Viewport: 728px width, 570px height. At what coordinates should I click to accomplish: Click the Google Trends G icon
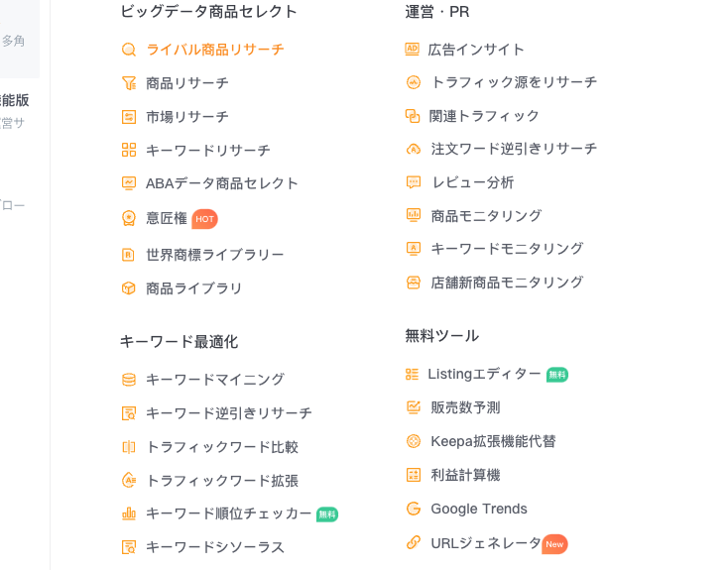[x=414, y=509]
